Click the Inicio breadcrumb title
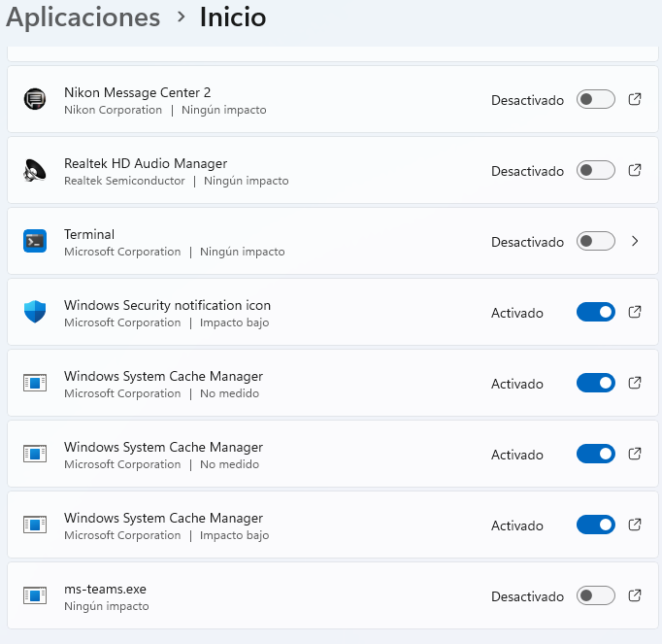This screenshot has height=644, width=662. 233,17
